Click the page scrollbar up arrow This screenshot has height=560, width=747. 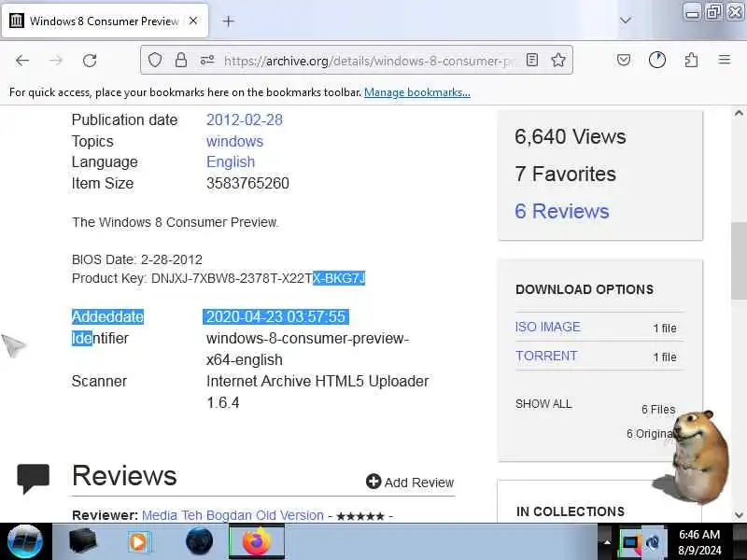pyautogui.click(x=739, y=113)
